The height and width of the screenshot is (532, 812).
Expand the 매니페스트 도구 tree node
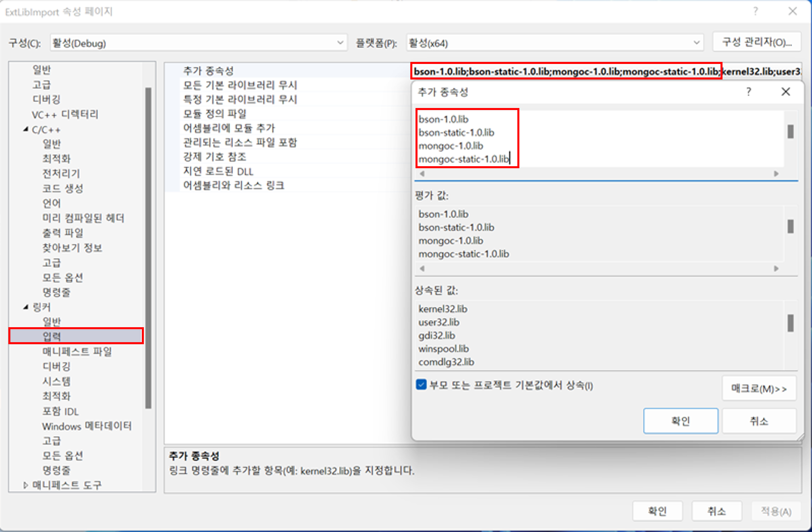pyautogui.click(x=25, y=485)
